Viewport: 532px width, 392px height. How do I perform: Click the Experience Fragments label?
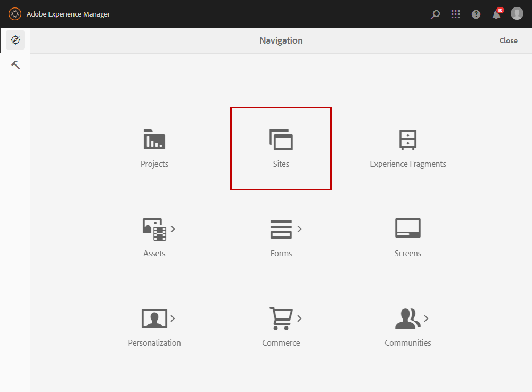click(x=408, y=164)
